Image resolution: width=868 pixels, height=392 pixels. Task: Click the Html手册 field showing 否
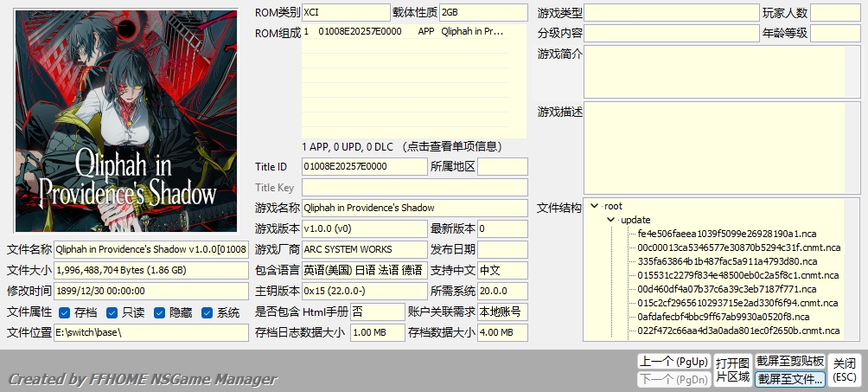[378, 312]
